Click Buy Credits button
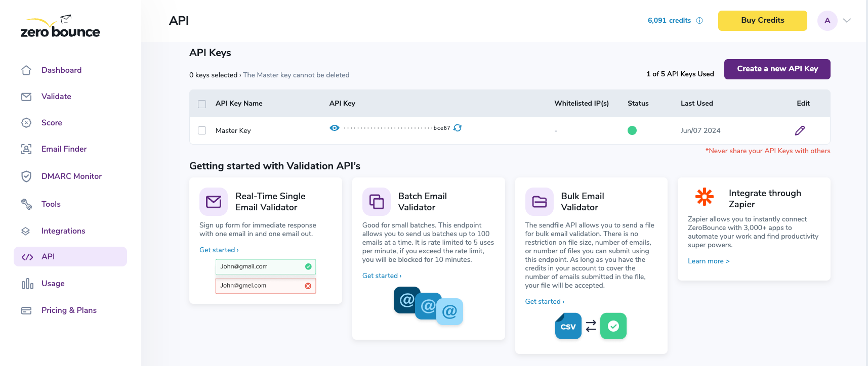Screen dimensions: 868x366 [x=763, y=21]
